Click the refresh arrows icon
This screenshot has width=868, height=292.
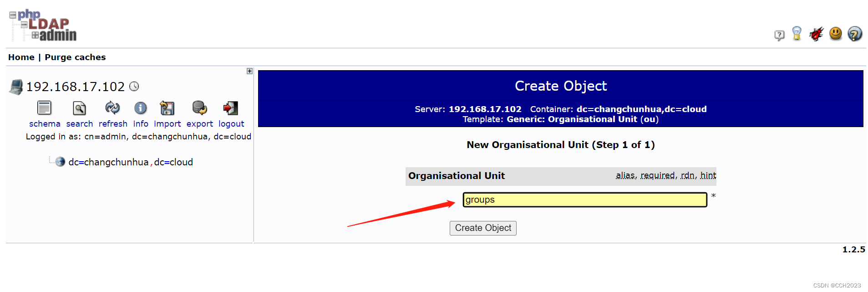point(112,108)
